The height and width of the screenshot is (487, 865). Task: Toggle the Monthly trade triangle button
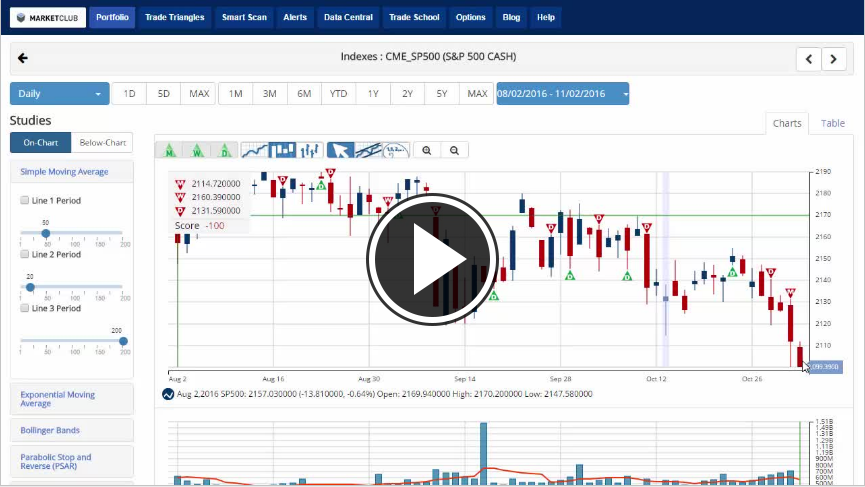point(169,150)
